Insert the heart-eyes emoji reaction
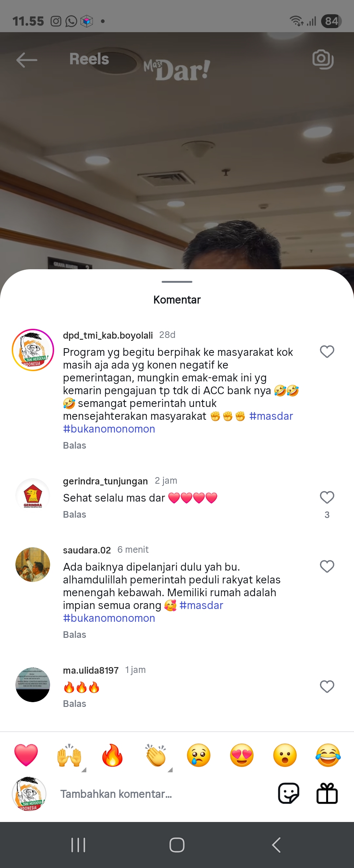354x868 pixels. [x=242, y=755]
